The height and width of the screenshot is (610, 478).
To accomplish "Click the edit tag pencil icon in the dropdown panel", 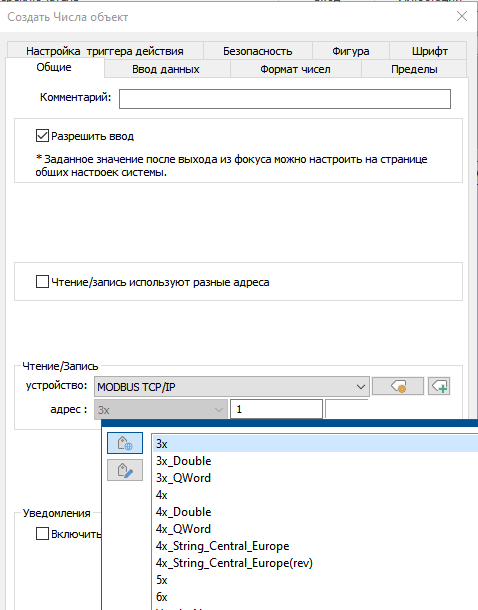I will (125, 470).
